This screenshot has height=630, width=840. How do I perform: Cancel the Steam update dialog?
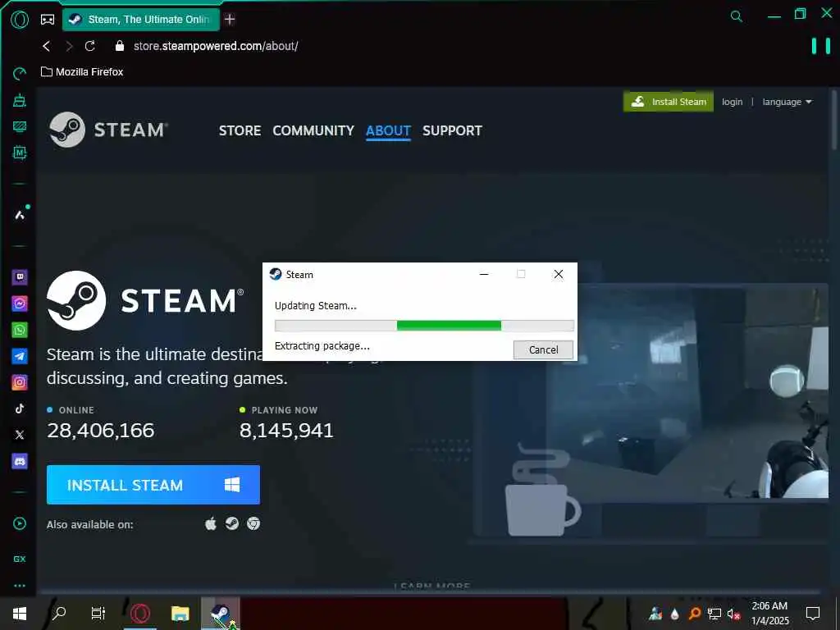click(x=543, y=349)
